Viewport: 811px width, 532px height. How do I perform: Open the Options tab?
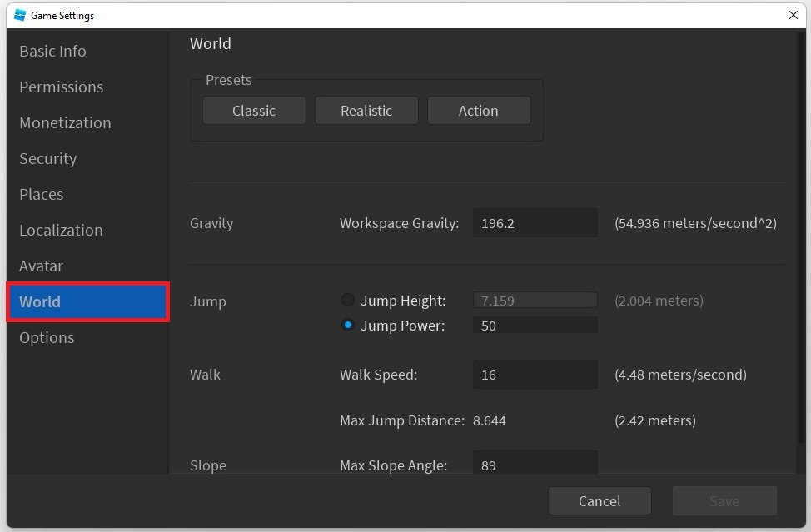pyautogui.click(x=47, y=337)
